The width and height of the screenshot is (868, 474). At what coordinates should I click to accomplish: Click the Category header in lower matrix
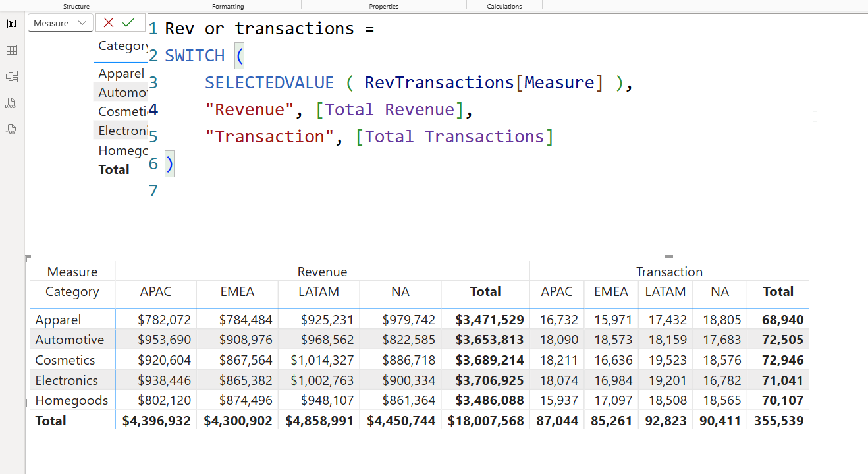(x=72, y=291)
